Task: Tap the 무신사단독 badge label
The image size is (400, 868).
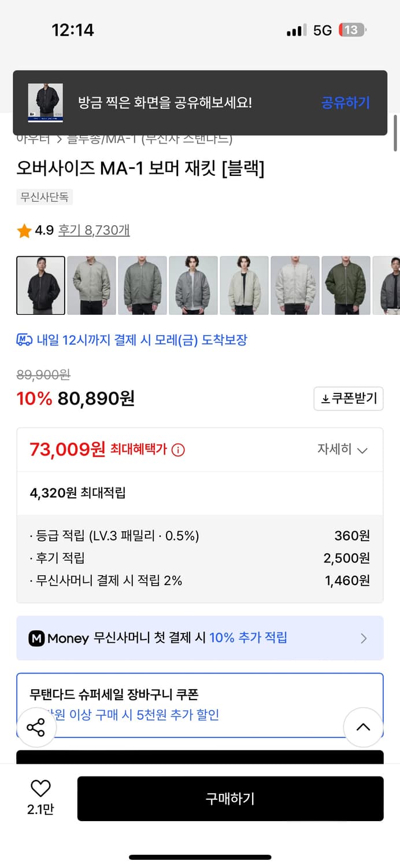Action: pos(45,197)
